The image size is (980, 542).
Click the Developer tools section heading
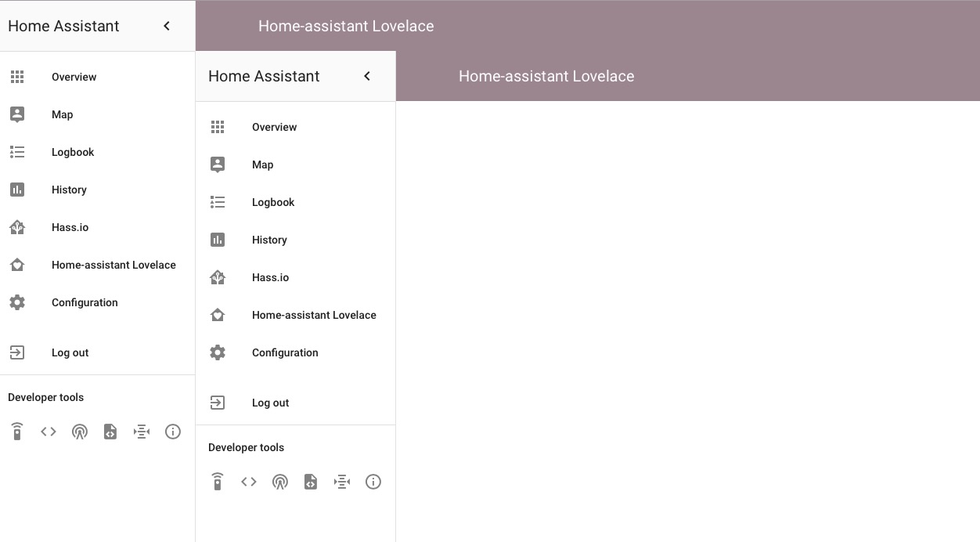(x=246, y=447)
